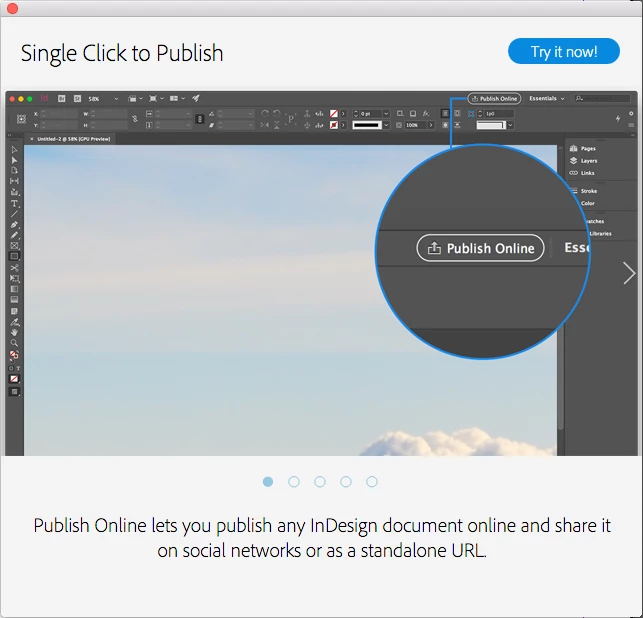The width and height of the screenshot is (643, 618).
Task: Open Adobe Stock via the St icon
Action: coord(77,98)
